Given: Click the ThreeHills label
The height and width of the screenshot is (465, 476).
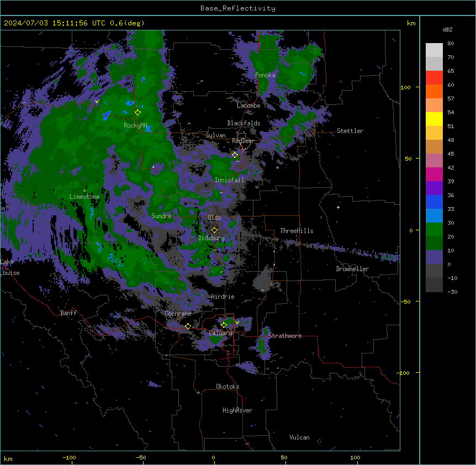Looking at the screenshot, I should point(297,231).
